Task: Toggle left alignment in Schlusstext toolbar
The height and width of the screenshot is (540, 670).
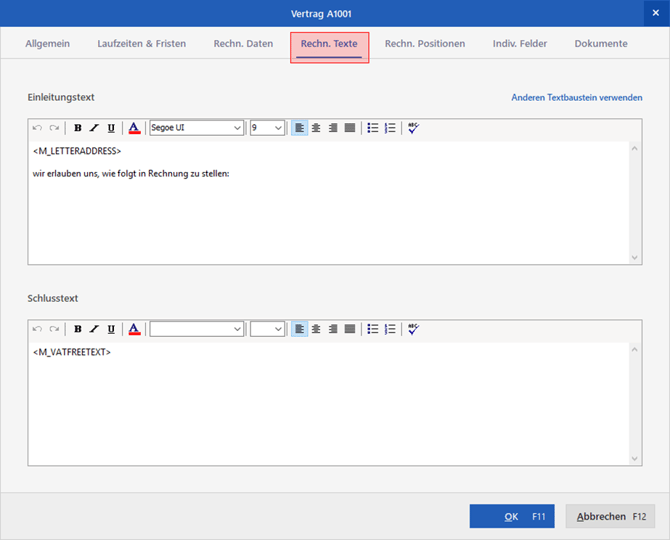Action: [x=300, y=329]
